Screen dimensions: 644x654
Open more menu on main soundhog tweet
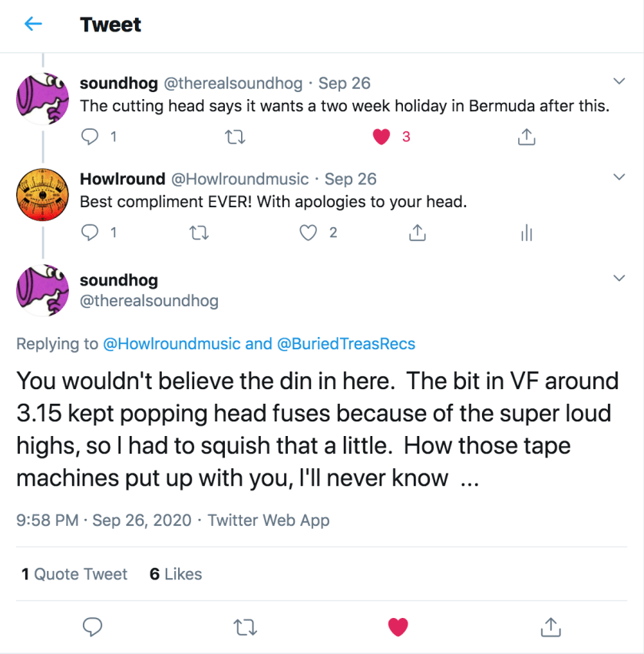(620, 278)
